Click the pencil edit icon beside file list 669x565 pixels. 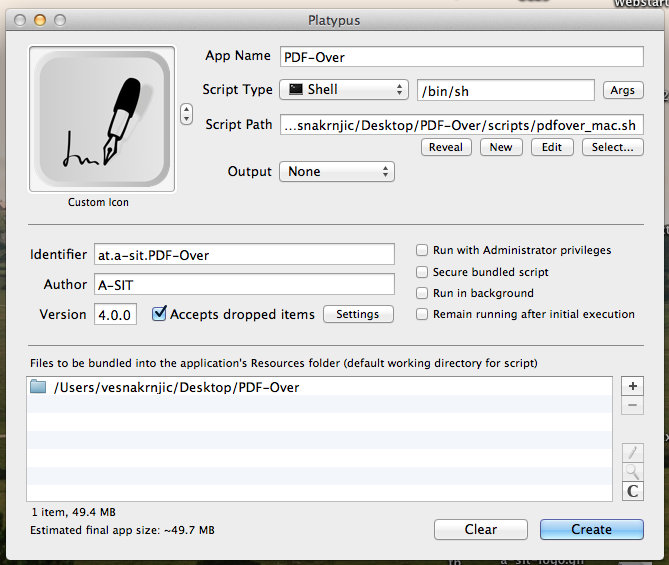[x=632, y=452]
